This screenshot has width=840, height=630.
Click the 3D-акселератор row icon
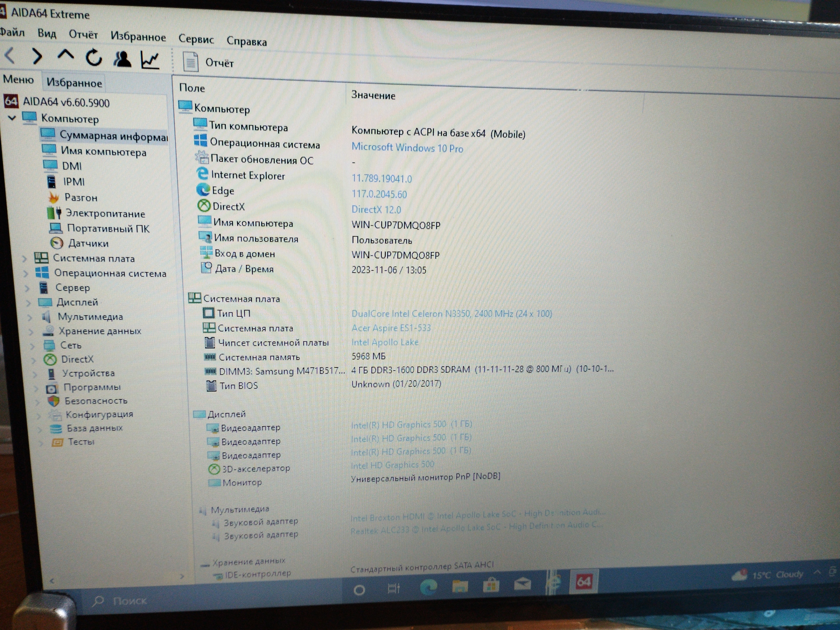pyautogui.click(x=214, y=469)
